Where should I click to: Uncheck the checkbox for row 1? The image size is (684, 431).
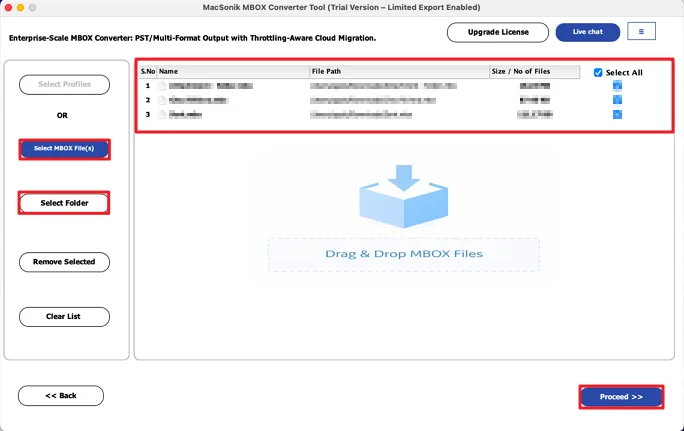click(617, 86)
